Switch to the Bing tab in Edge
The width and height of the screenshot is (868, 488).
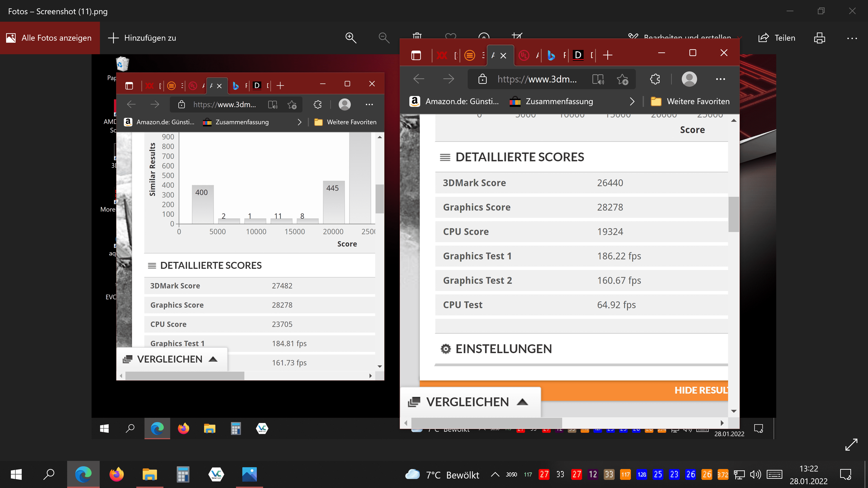pos(551,55)
